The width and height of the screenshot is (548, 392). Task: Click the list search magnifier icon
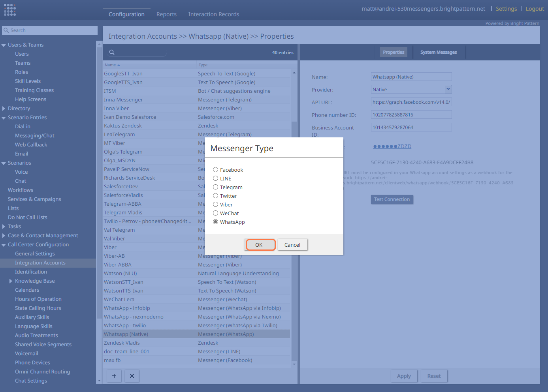112,52
